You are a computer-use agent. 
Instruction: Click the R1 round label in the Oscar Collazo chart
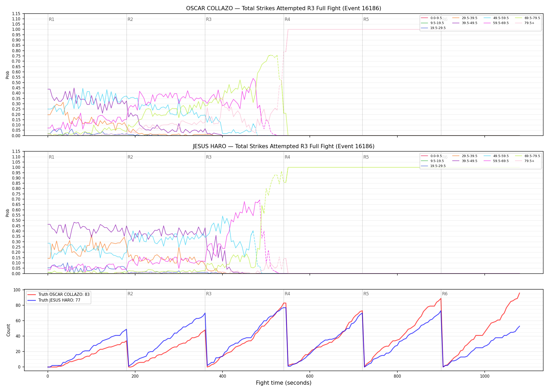52,19
